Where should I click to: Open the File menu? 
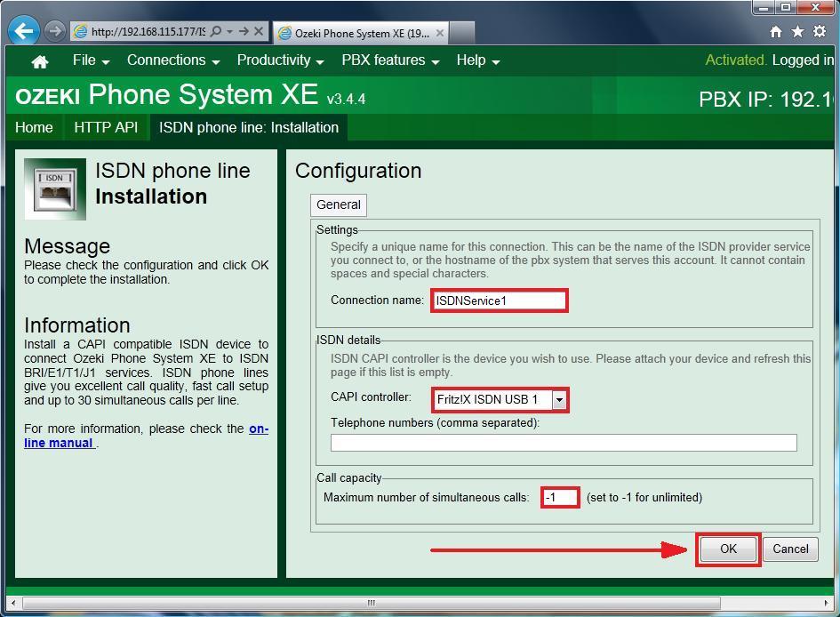click(x=91, y=60)
